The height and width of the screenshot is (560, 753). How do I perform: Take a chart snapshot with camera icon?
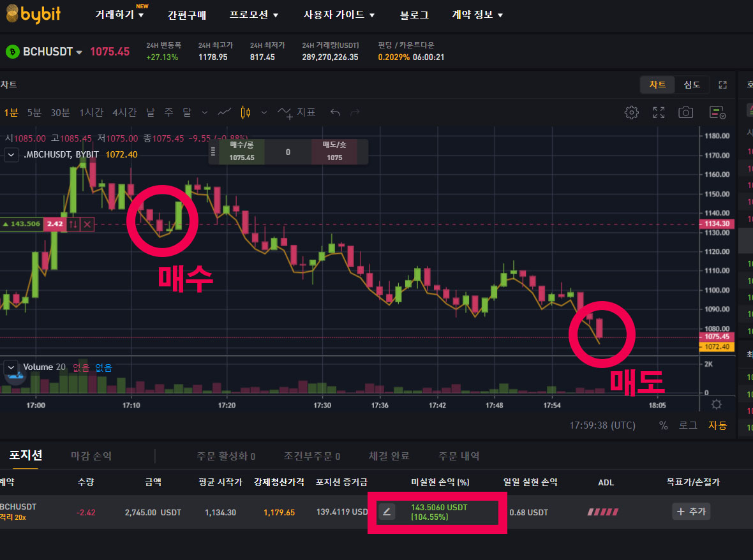685,113
